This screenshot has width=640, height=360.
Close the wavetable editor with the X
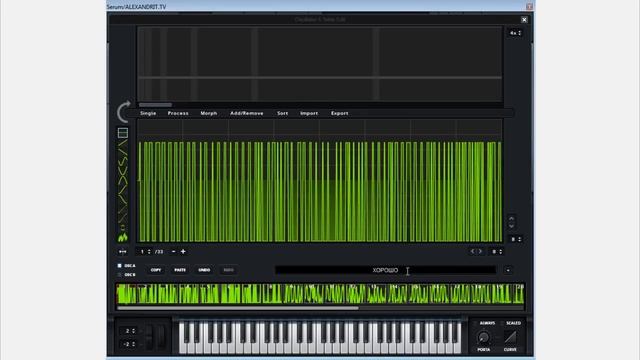(524, 20)
